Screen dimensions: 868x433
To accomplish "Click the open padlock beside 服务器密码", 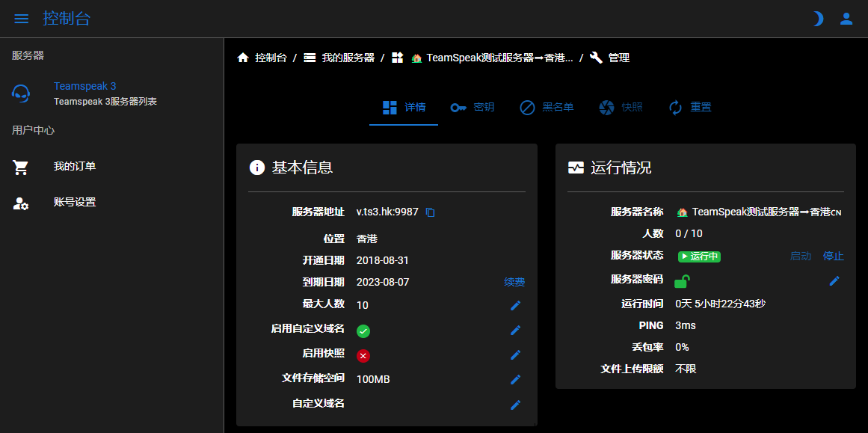I will 683,280.
